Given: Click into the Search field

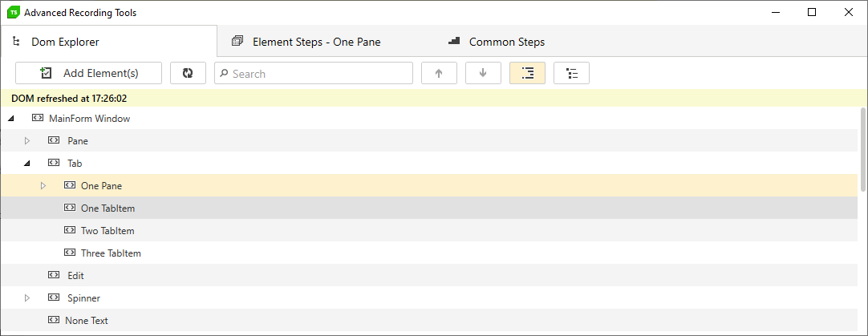Looking at the screenshot, I should click(314, 73).
